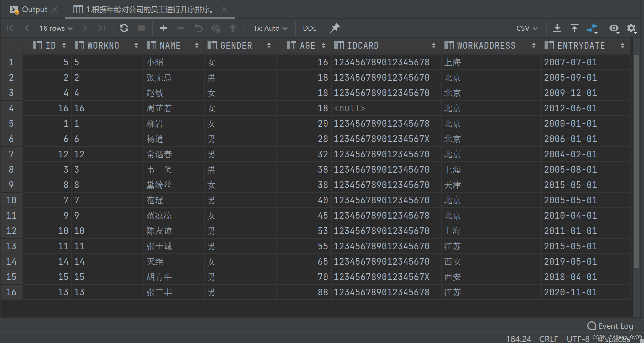Close the Output tab
The image size is (644, 343).
(x=55, y=10)
